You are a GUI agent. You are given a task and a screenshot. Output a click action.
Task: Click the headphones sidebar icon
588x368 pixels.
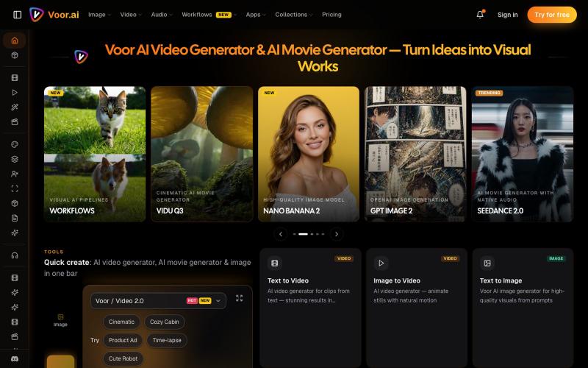point(15,255)
